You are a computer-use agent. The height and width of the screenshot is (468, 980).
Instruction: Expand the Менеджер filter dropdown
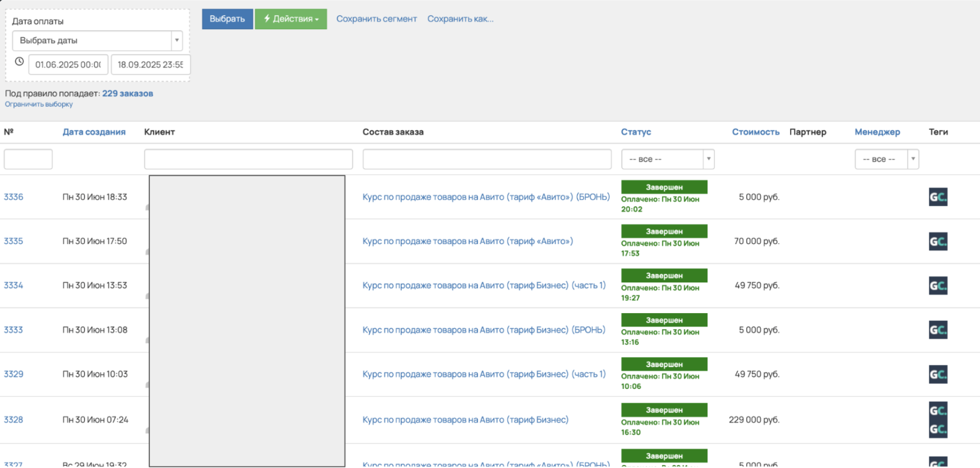click(x=886, y=159)
